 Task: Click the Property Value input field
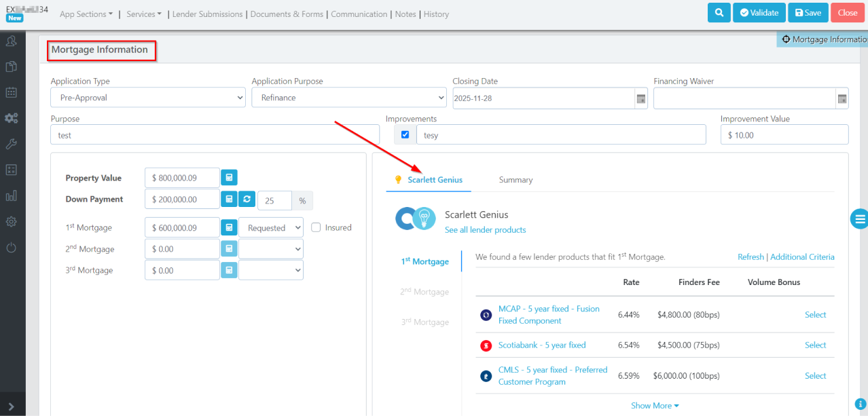[182, 178]
